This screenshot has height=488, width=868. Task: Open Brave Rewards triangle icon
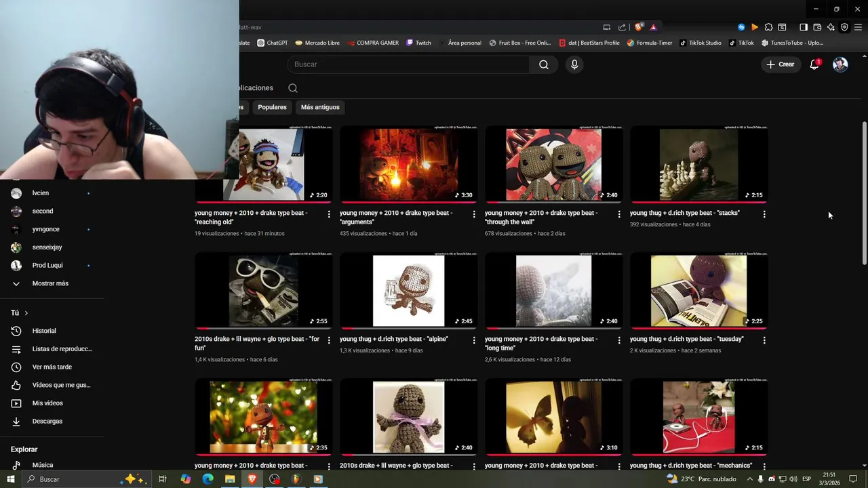pos(653,27)
